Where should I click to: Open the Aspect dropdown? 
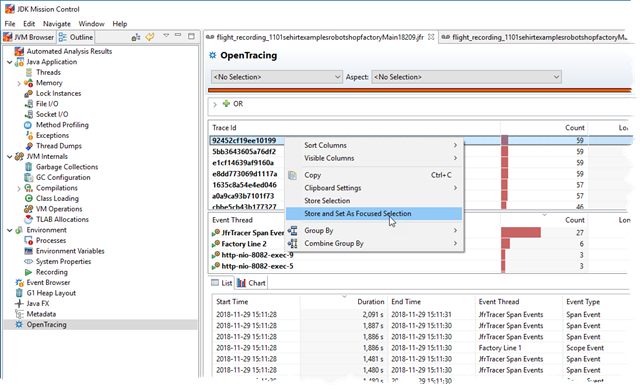466,77
